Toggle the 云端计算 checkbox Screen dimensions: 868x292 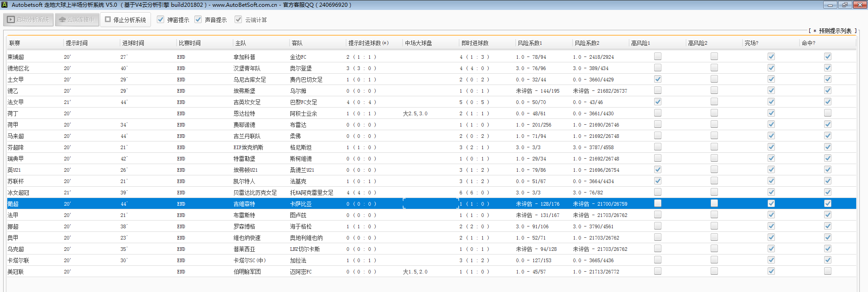click(x=238, y=20)
